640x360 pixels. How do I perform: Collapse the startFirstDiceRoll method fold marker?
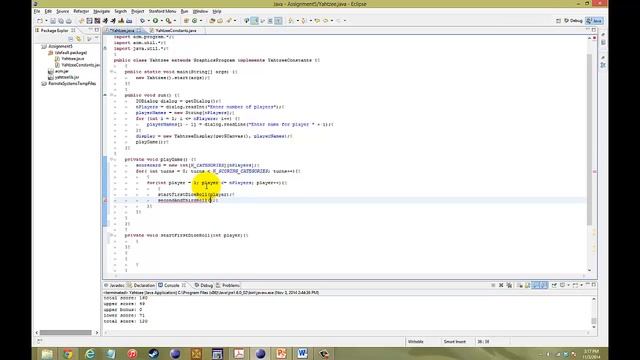[x=111, y=235]
